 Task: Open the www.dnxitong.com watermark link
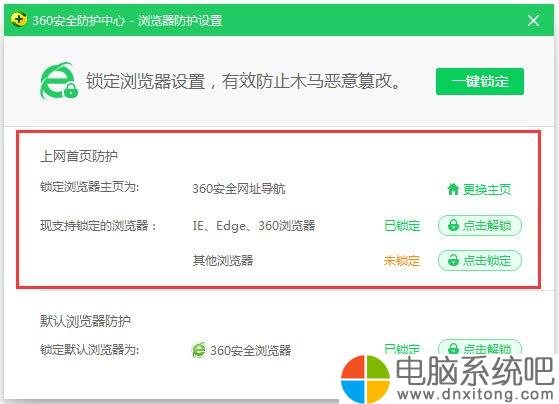click(475, 394)
